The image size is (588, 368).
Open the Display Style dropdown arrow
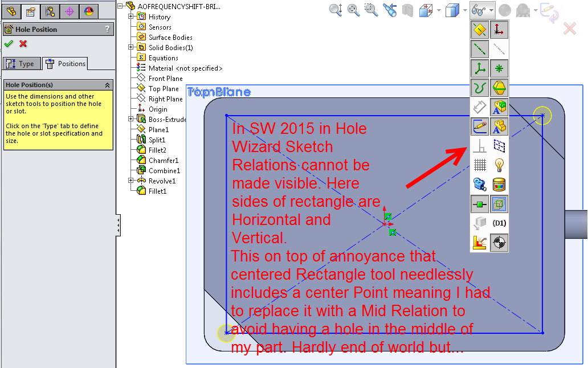point(465,10)
